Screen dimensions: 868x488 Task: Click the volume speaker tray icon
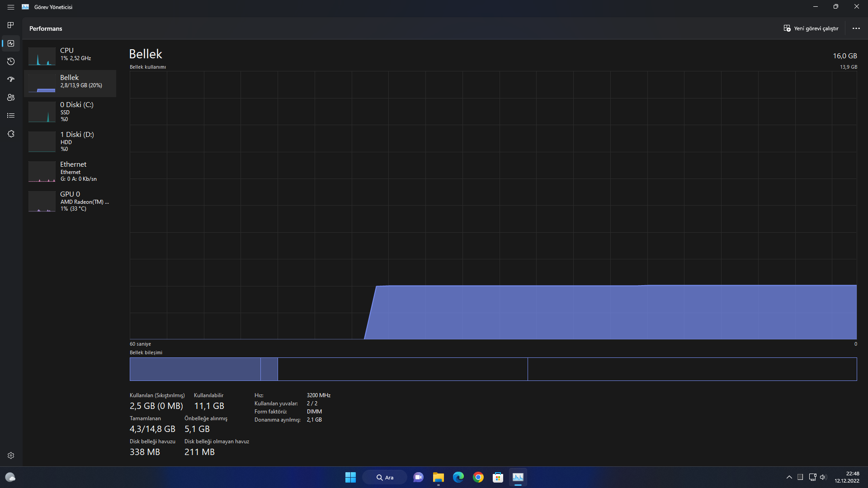pos(823,477)
